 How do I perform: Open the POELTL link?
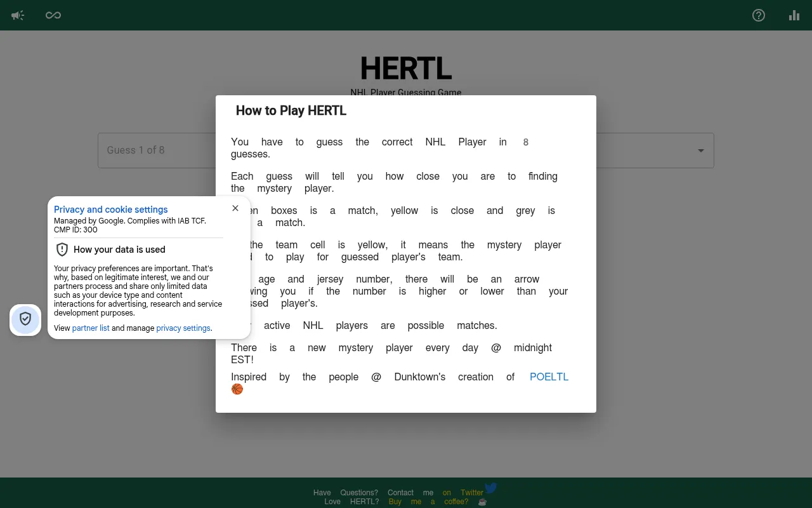[x=549, y=377]
